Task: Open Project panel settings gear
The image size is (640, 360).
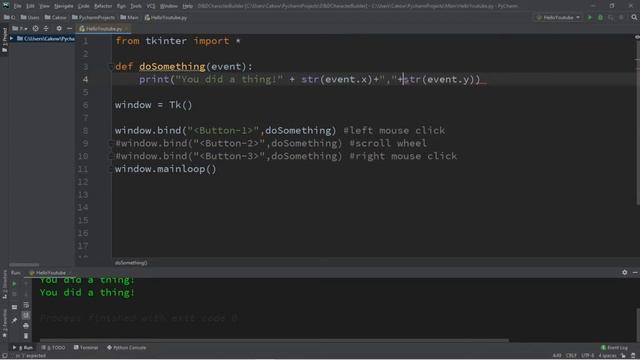Action: pyautogui.click(x=59, y=29)
